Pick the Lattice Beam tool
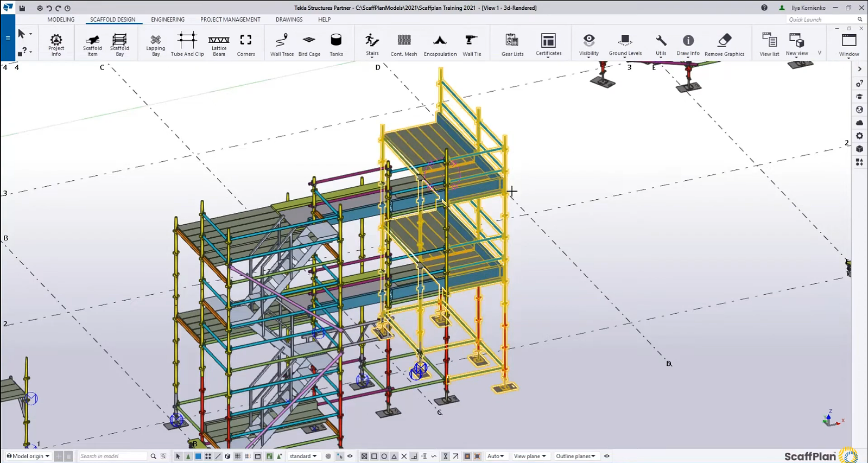Viewport: 868px width, 463px height. [x=219, y=45]
